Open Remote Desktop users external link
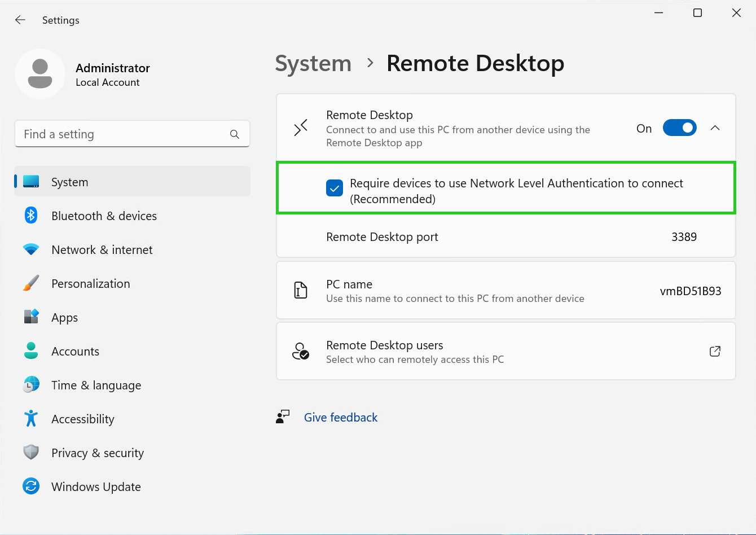This screenshot has width=756, height=535. [715, 351]
